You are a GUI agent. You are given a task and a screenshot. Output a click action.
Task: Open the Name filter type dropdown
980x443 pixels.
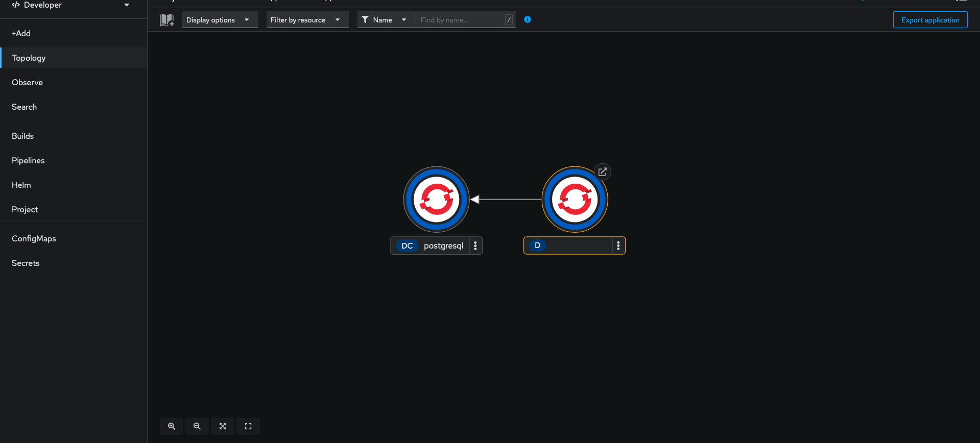[386, 20]
